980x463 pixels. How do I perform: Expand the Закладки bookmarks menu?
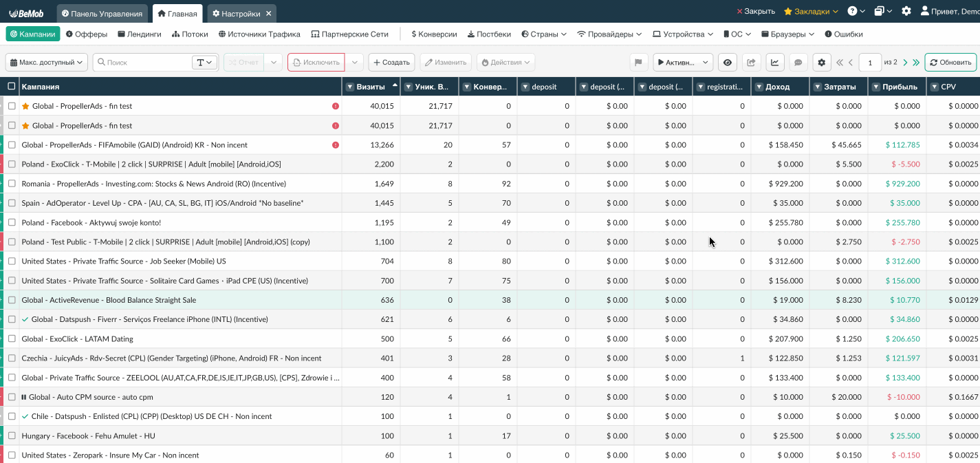tap(811, 12)
